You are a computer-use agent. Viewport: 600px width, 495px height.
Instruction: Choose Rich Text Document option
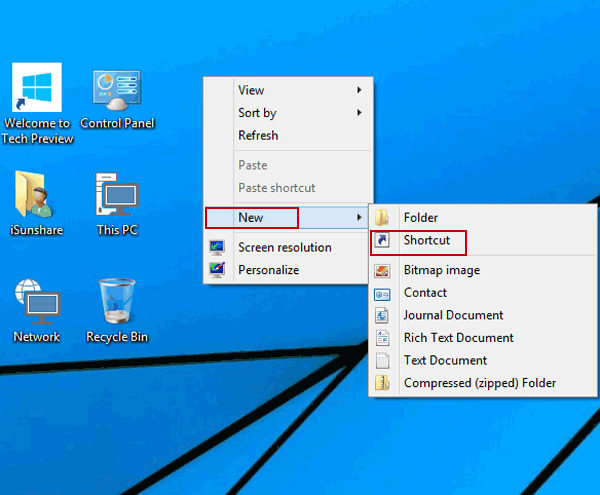(458, 338)
